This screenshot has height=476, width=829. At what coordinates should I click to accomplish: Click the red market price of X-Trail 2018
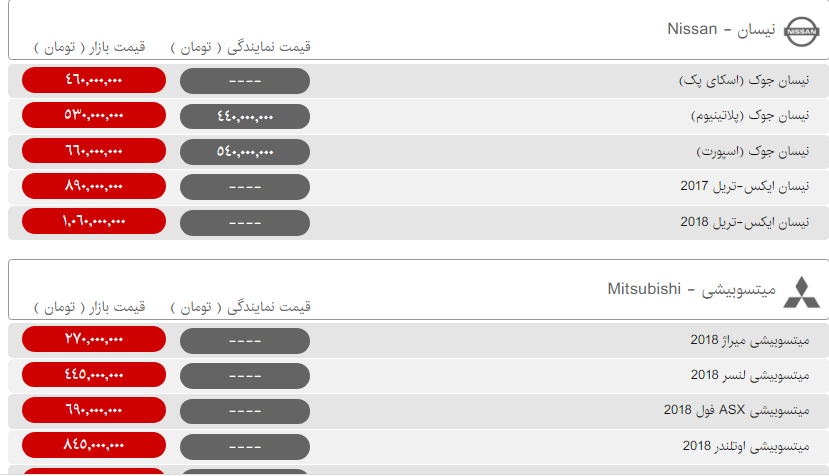coord(93,221)
